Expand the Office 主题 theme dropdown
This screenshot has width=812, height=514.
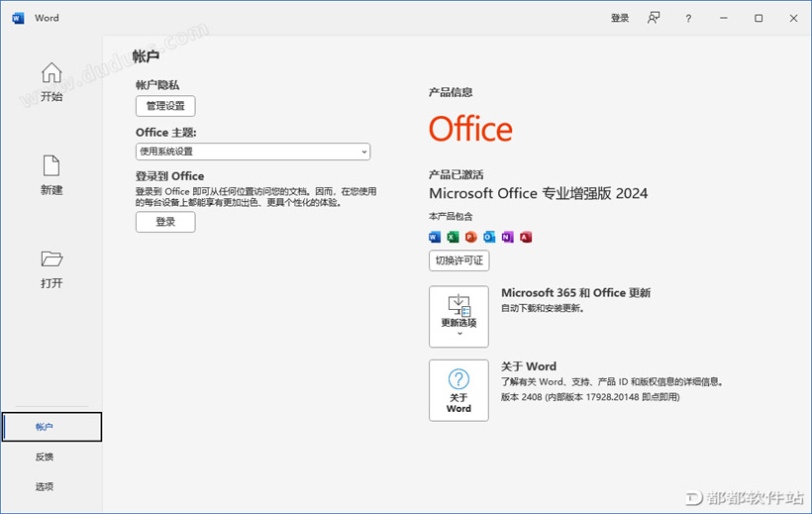click(253, 152)
